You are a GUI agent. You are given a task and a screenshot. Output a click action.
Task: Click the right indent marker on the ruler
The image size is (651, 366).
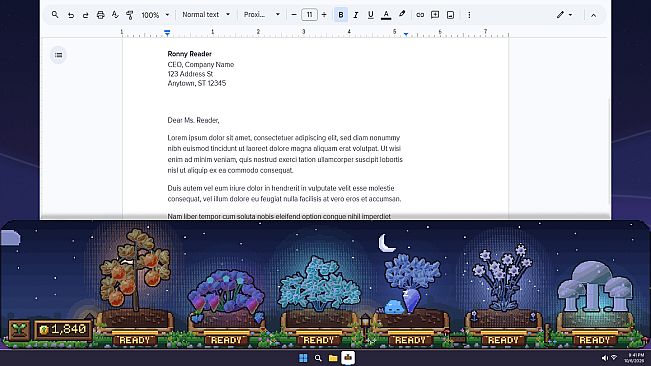point(406,34)
